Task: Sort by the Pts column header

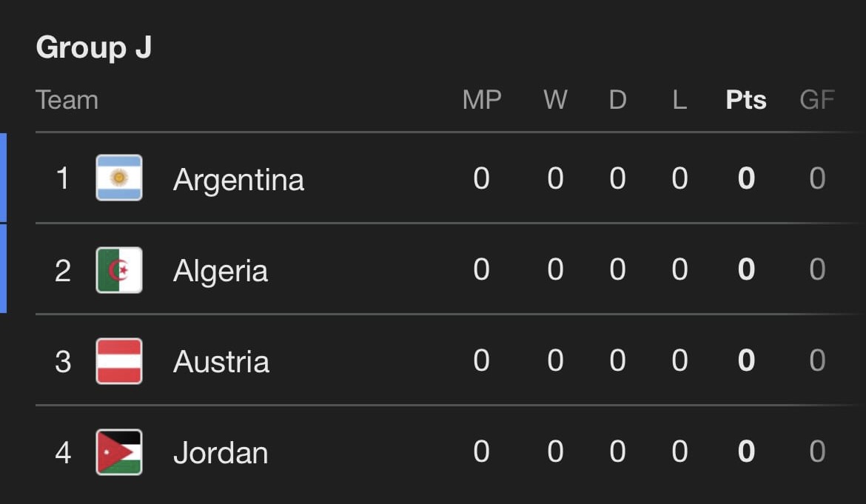Action: pos(745,100)
